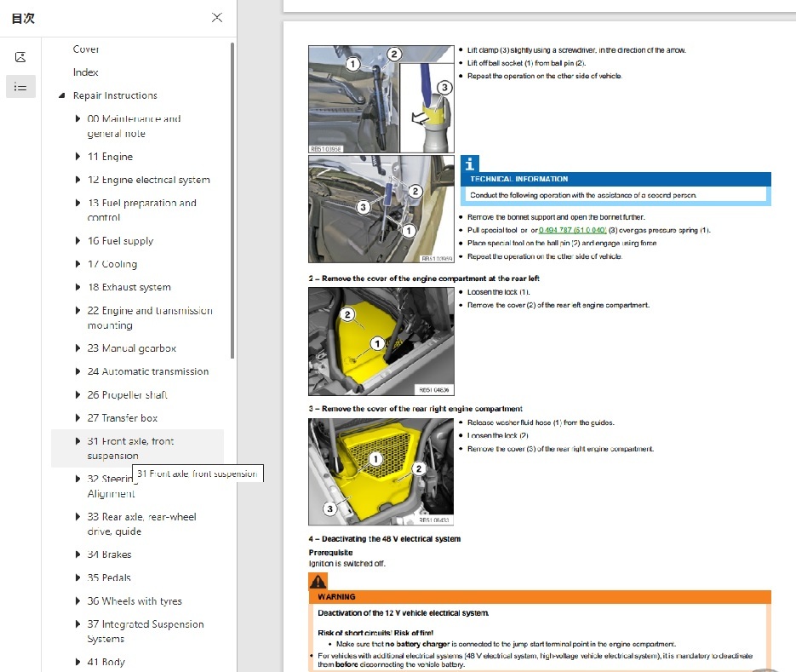
Task: Expand the 34 Brakes section arrow
Action: pos(78,554)
